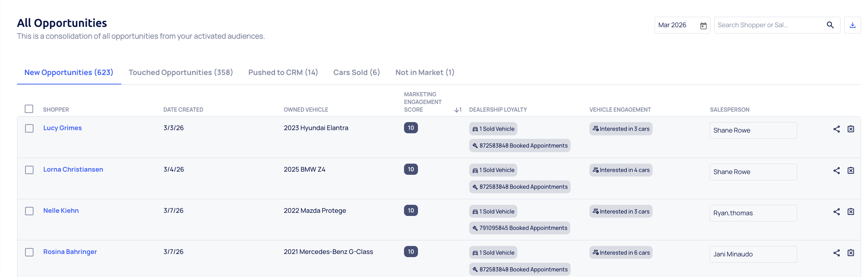The image size is (868, 277).
Task: Check the select-all shoppers checkbox
Action: pos(29,109)
